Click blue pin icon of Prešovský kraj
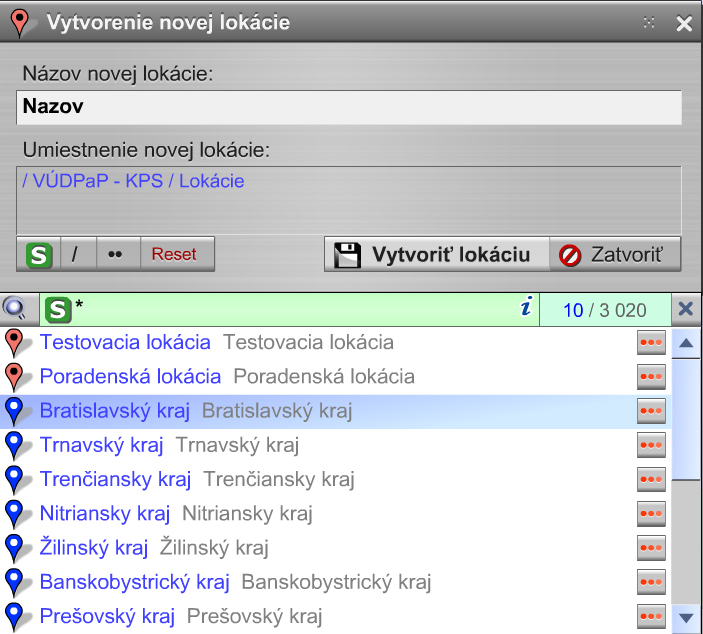703x634 pixels. tap(16, 617)
